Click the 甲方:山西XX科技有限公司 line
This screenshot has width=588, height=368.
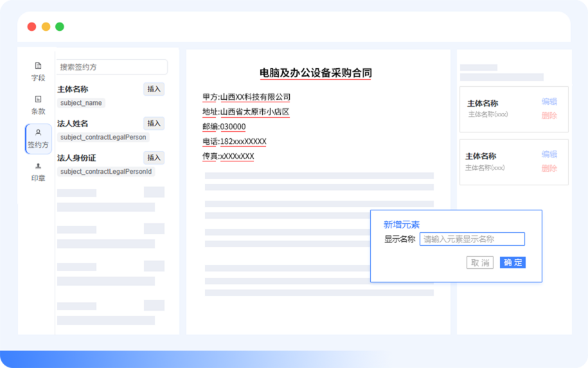tap(246, 97)
